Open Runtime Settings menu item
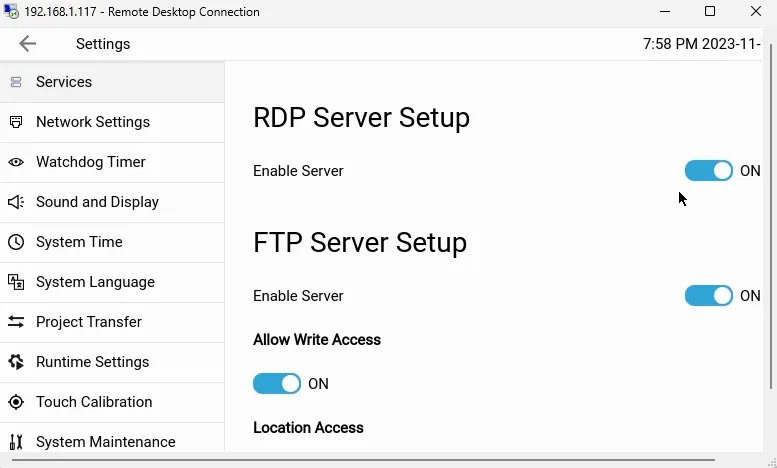 tap(92, 362)
